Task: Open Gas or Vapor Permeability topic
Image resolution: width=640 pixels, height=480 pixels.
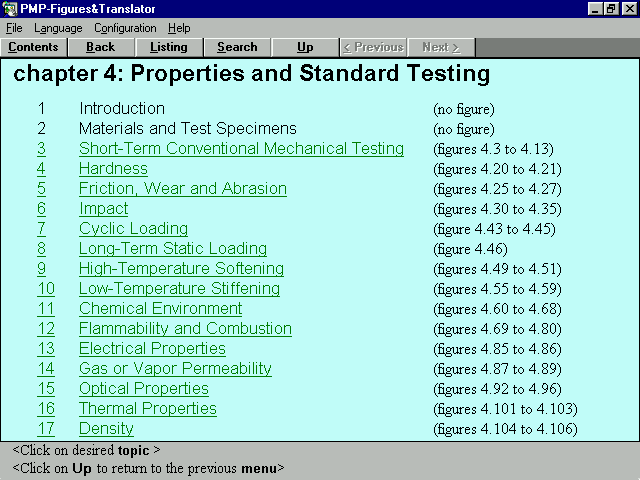Action: (x=175, y=369)
